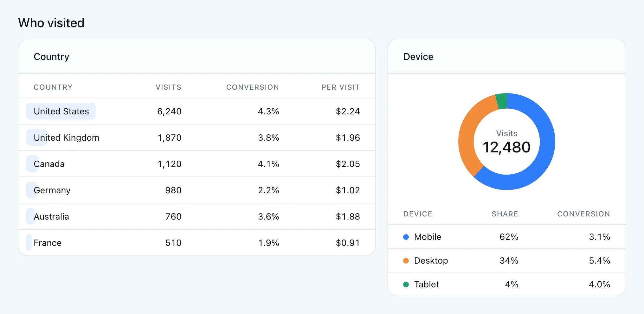Viewport: 644px width, 314px height.
Task: Click the 2.2% conversion value
Action: coord(268,190)
